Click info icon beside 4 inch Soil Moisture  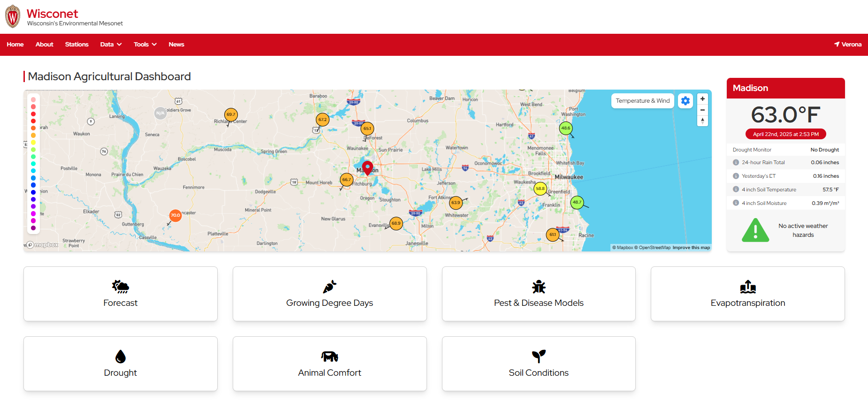pyautogui.click(x=736, y=203)
